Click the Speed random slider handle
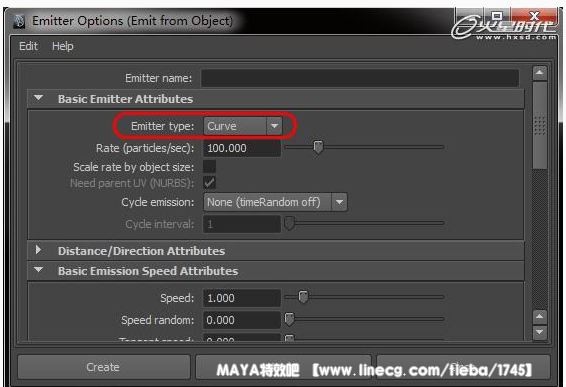The image size is (566, 387). coord(289,319)
